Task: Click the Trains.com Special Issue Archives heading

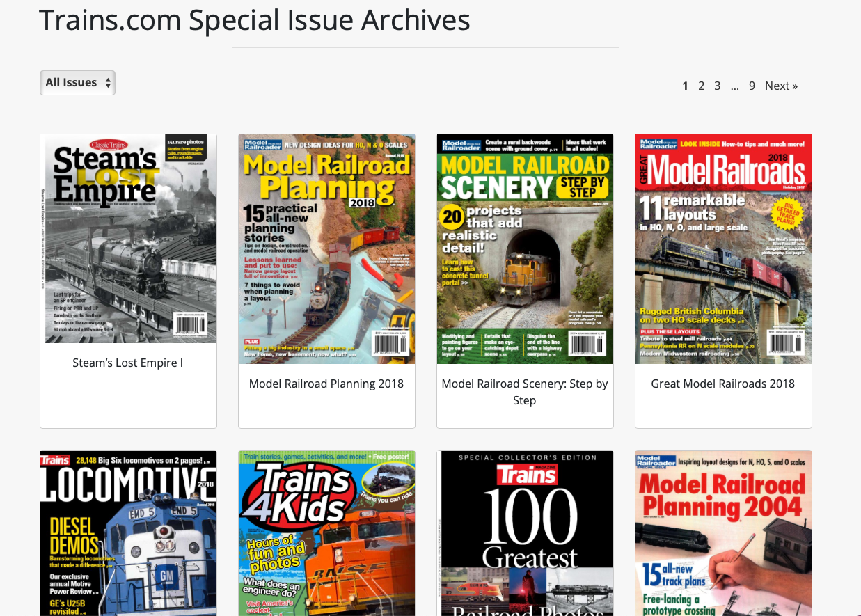Action: (x=255, y=20)
